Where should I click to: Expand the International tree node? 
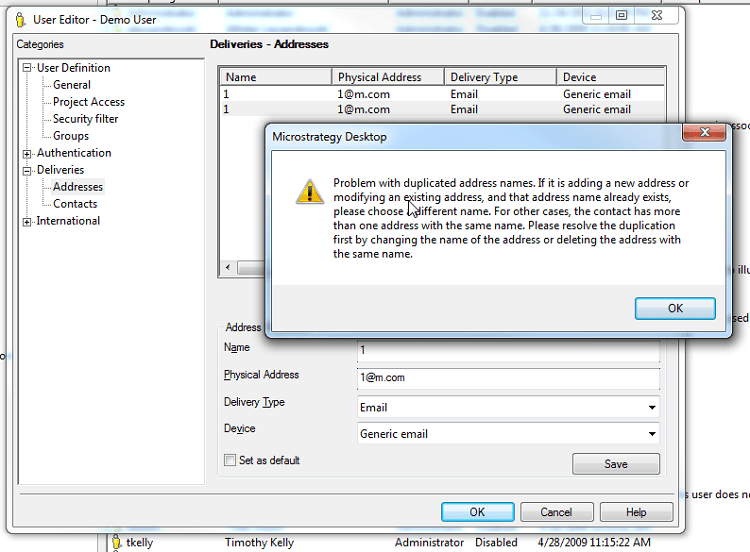27,221
